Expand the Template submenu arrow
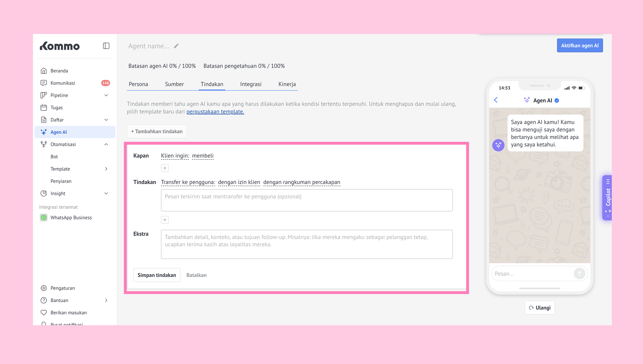The image size is (643, 364). [106, 169]
